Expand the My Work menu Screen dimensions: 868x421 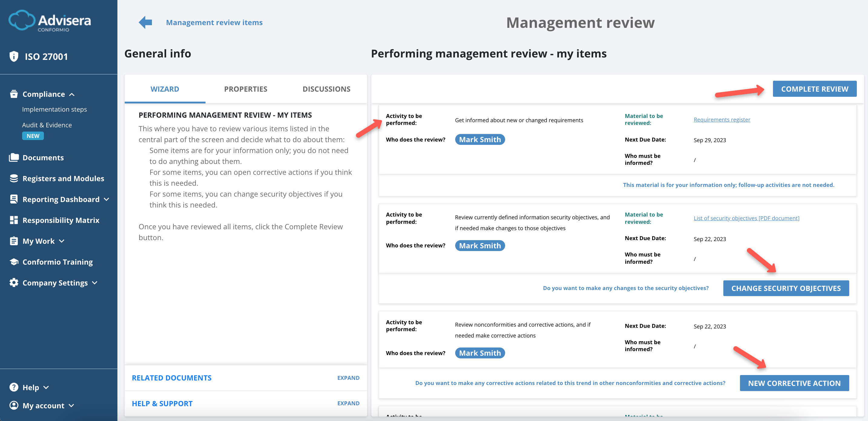[x=62, y=241]
